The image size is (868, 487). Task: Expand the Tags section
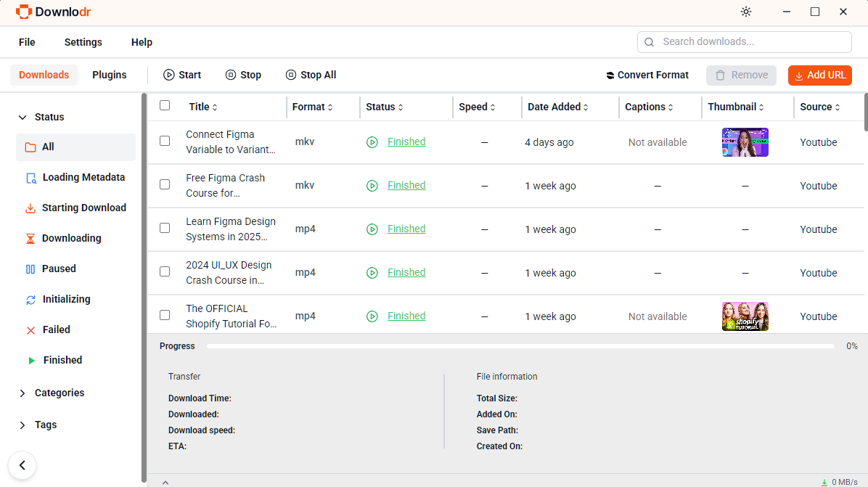point(22,425)
